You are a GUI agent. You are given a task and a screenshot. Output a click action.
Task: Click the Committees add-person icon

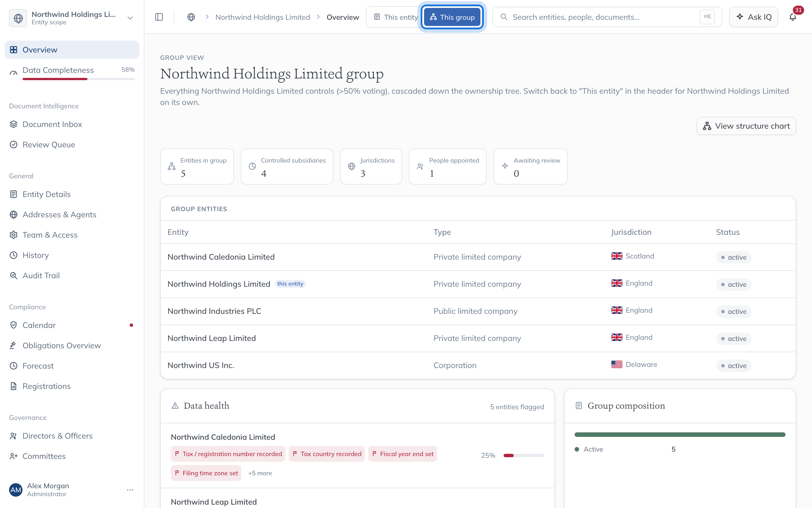point(14,456)
